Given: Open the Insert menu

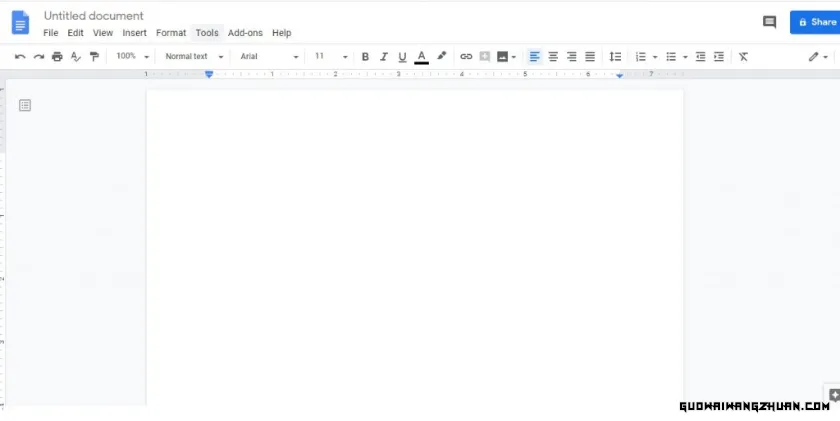Looking at the screenshot, I should (x=134, y=33).
